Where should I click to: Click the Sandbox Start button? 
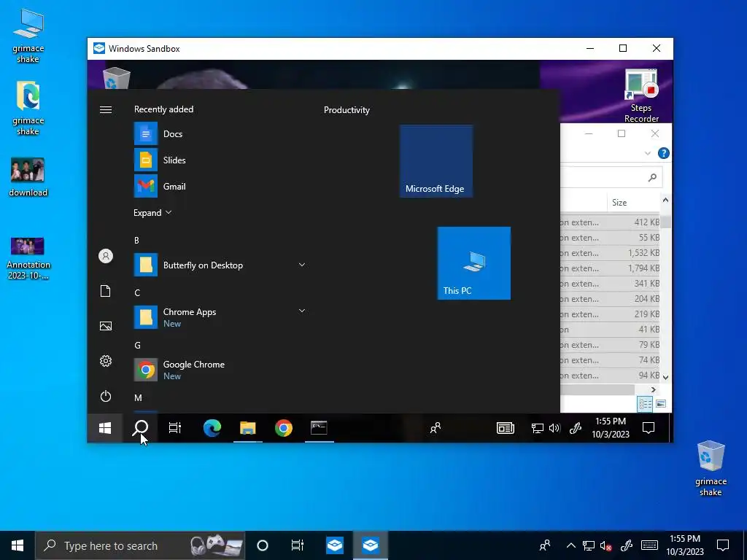(105, 428)
